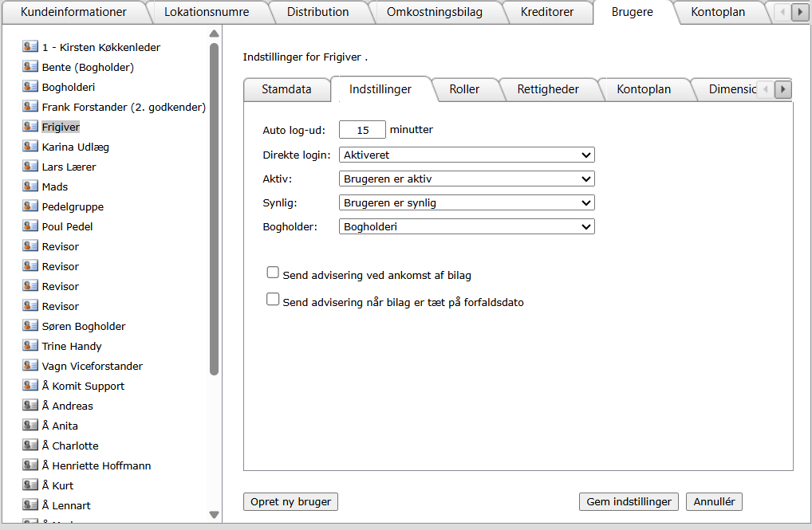
Task: Select user "Å Lennart" in the list
Action: pyautogui.click(x=66, y=505)
